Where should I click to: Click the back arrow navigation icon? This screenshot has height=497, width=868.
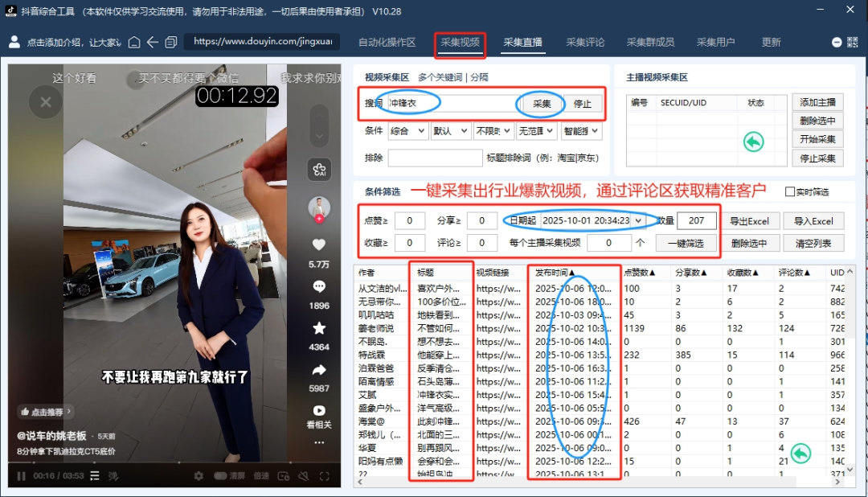[153, 42]
